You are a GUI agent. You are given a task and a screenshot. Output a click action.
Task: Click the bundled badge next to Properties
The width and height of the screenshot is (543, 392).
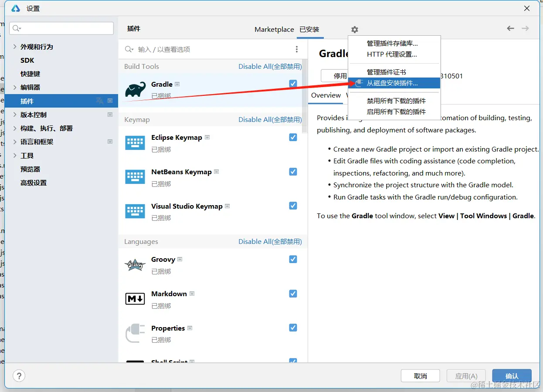coord(190,328)
